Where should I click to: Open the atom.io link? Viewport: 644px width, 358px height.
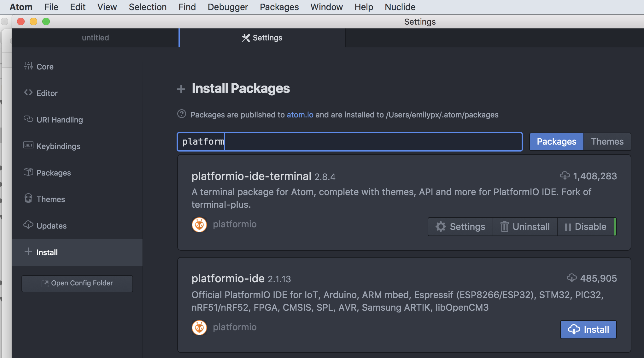click(300, 115)
